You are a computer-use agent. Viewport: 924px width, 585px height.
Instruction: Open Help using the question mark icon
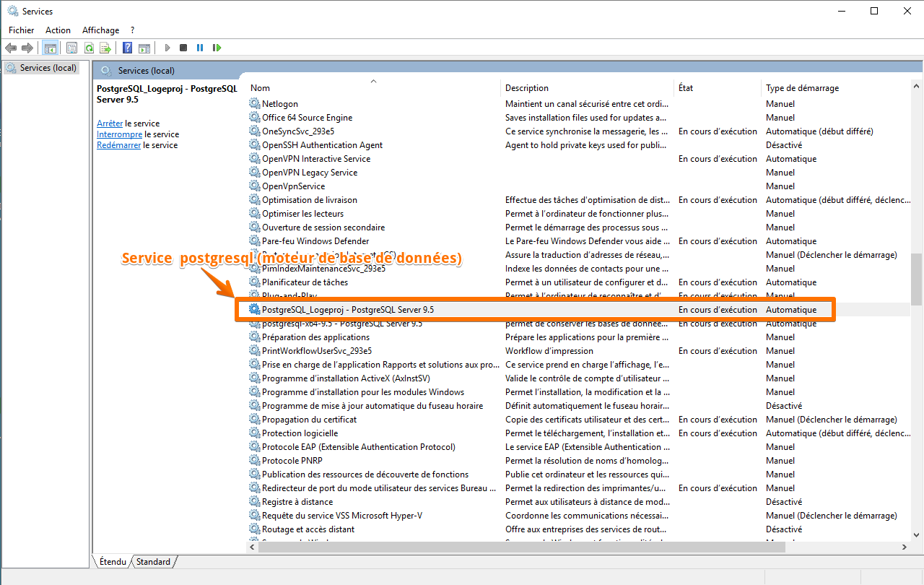[127, 48]
